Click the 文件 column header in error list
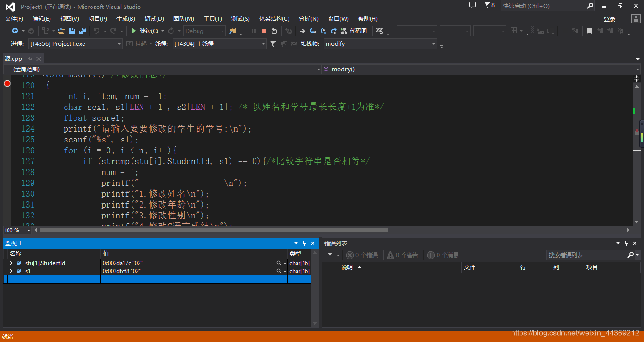Screen dimensions: 644x342 pos(489,267)
